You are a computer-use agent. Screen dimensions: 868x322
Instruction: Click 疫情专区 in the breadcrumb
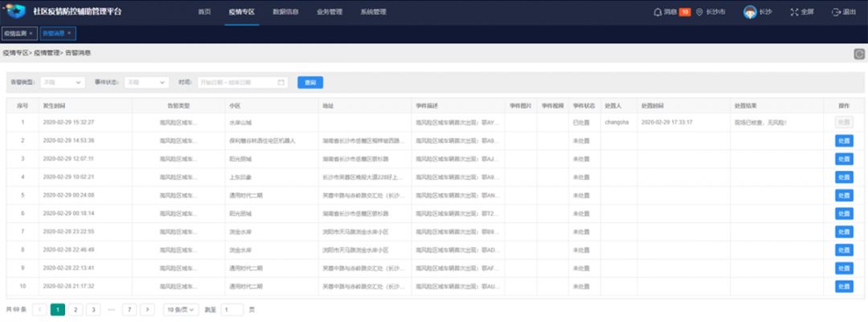15,53
